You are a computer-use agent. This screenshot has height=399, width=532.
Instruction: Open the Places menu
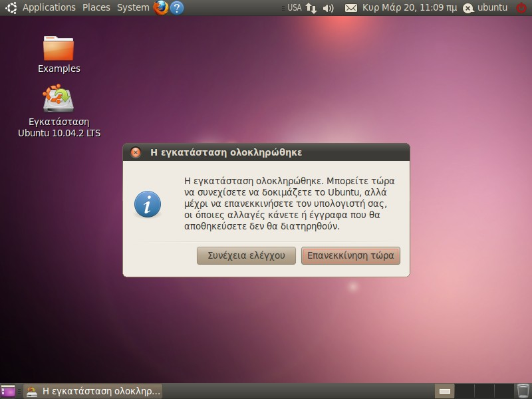[96, 7]
